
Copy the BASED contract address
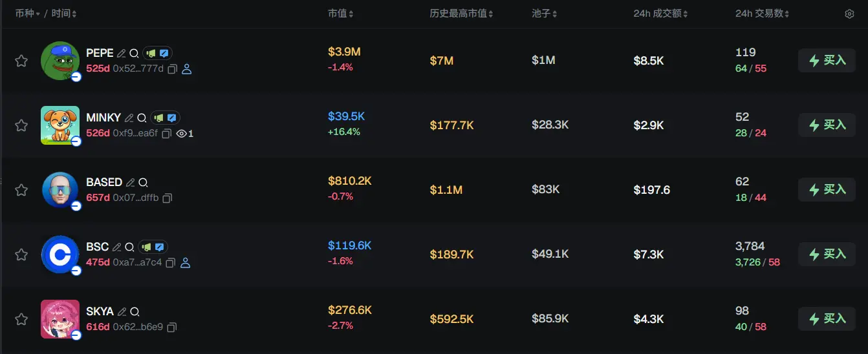[x=168, y=198]
